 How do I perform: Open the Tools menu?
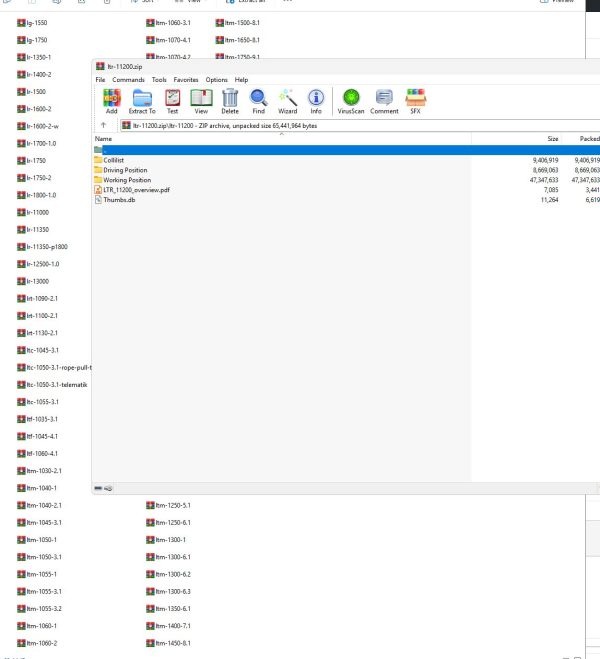[159, 80]
